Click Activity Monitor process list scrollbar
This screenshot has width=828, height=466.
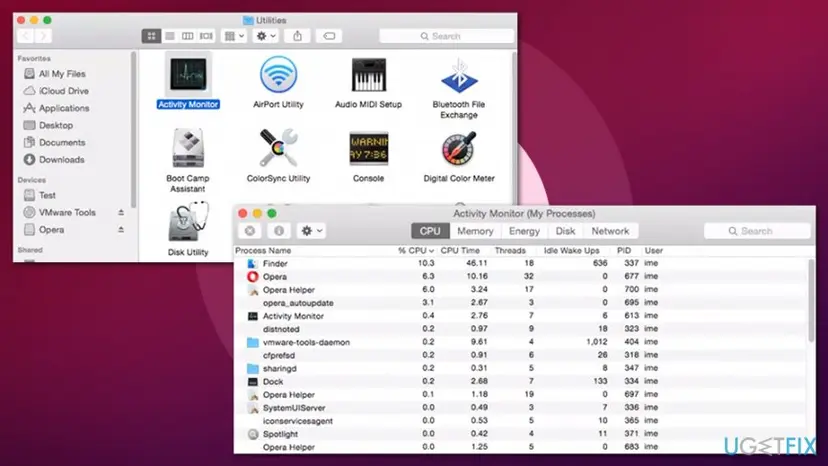point(811,301)
